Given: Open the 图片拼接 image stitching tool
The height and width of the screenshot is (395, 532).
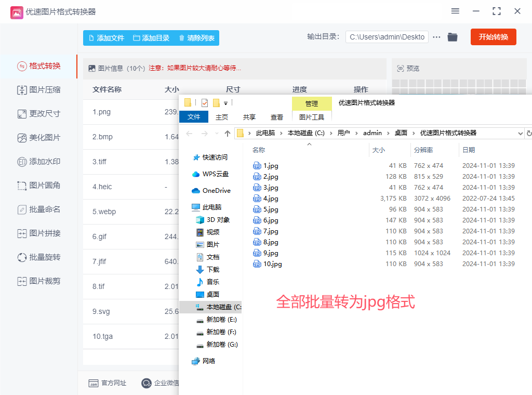Looking at the screenshot, I should click(38, 233).
